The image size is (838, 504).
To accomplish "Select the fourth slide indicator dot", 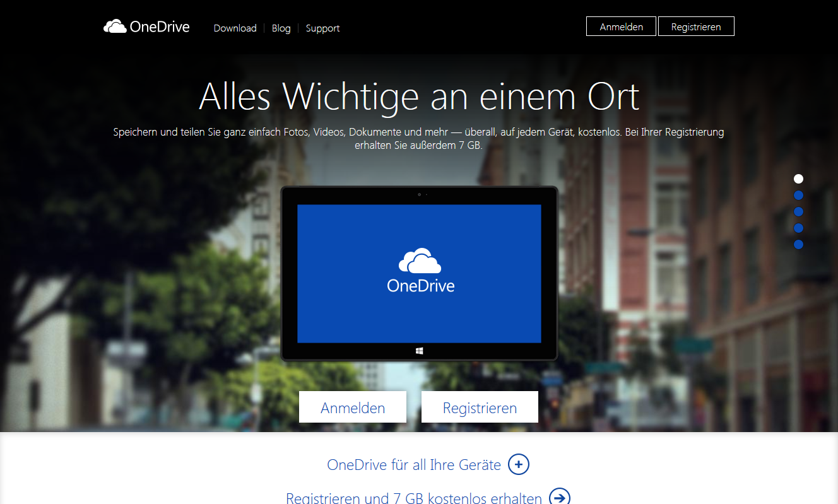I will 798,228.
